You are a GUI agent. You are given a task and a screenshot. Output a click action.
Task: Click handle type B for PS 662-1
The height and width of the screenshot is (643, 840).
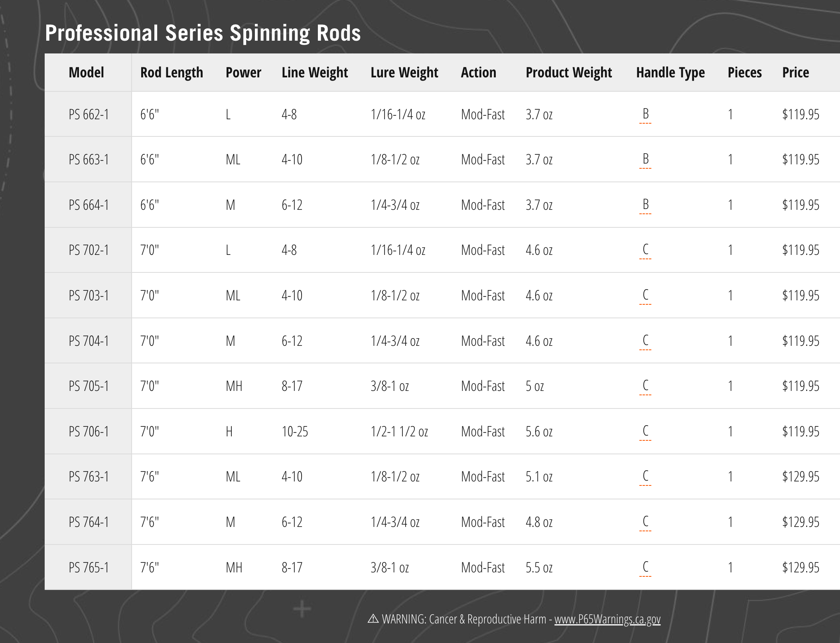click(645, 114)
